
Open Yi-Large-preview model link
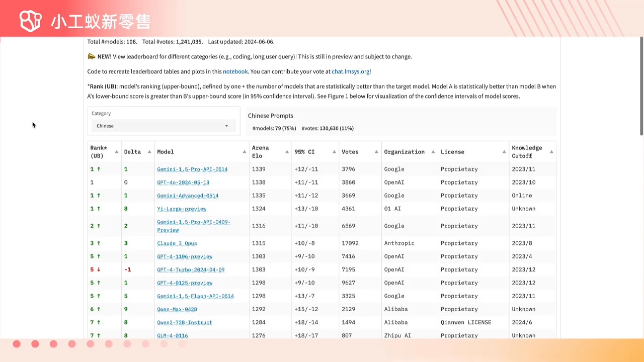[182, 209]
